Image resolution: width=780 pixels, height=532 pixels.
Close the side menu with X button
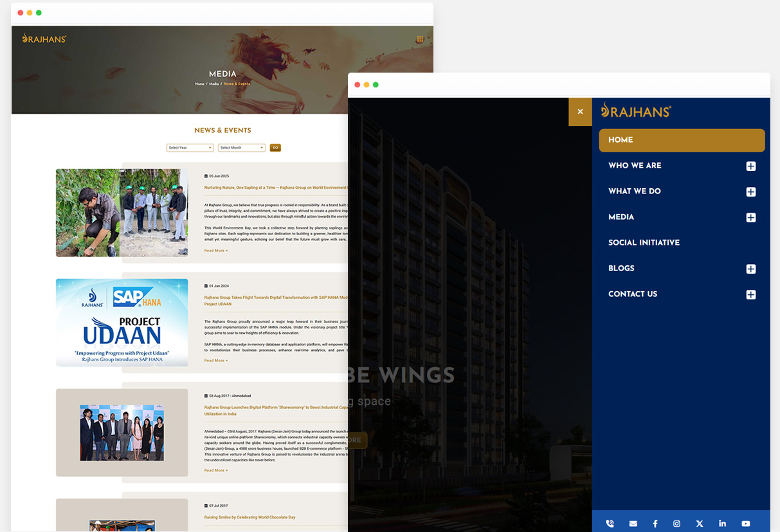[x=580, y=112]
